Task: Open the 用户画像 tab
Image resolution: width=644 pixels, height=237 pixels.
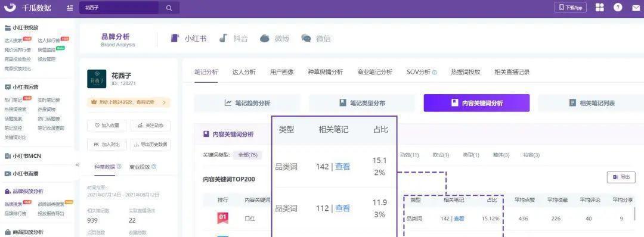Action: (x=281, y=72)
